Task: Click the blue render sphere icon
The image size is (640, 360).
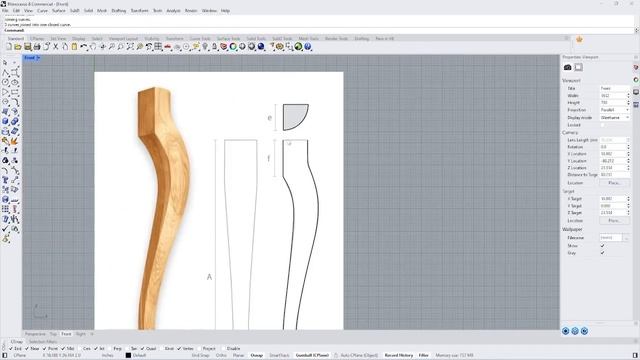Action: point(261,47)
